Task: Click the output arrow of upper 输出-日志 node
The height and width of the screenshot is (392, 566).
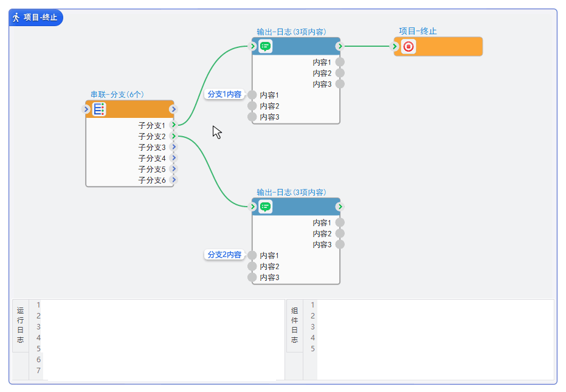Action: tap(340, 46)
